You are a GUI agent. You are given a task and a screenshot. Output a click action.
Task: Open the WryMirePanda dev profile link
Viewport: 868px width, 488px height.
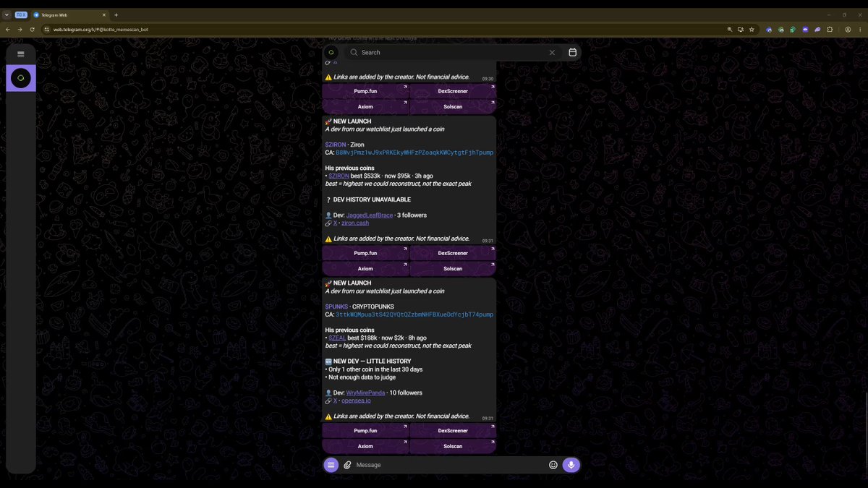[366, 393]
